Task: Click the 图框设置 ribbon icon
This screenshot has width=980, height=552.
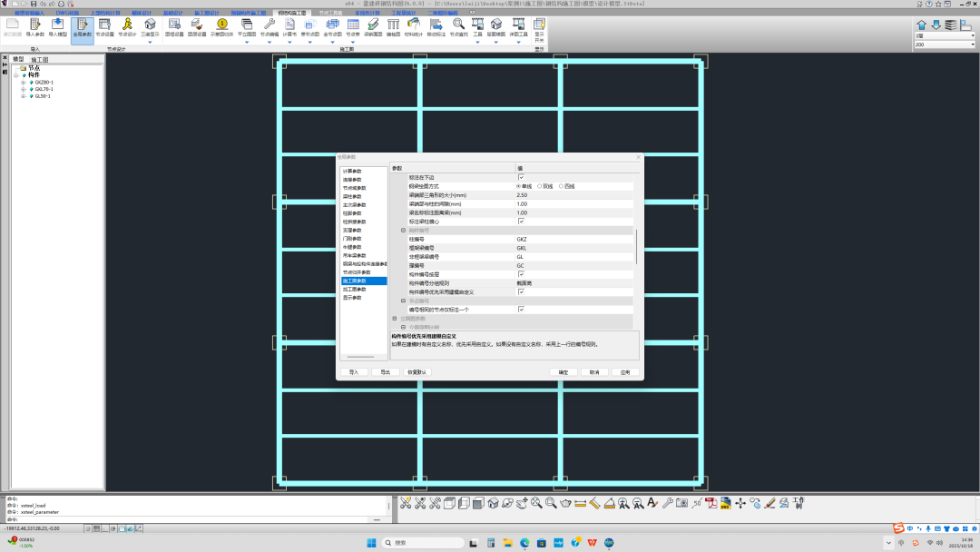Action: [174, 27]
